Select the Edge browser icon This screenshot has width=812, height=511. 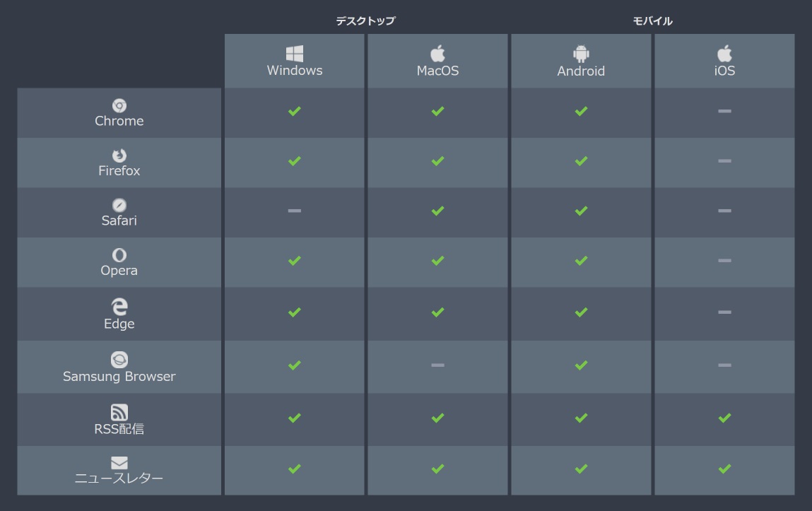coord(119,307)
